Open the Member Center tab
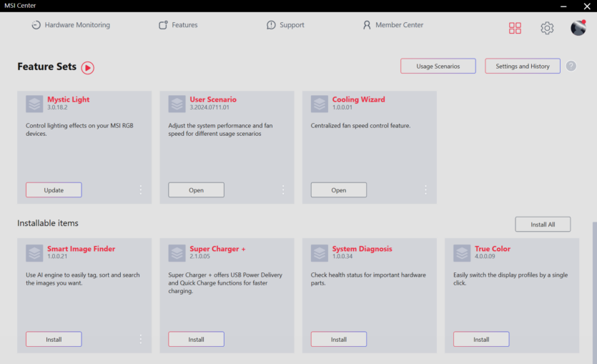This screenshot has width=597, height=364. [393, 25]
